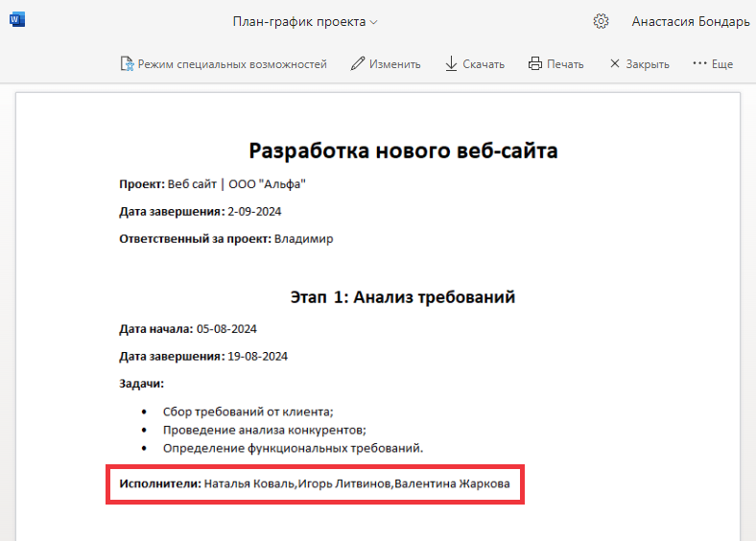Click the X icon beside Закрыть
Image resolution: width=756 pixels, height=541 pixels.
[615, 63]
